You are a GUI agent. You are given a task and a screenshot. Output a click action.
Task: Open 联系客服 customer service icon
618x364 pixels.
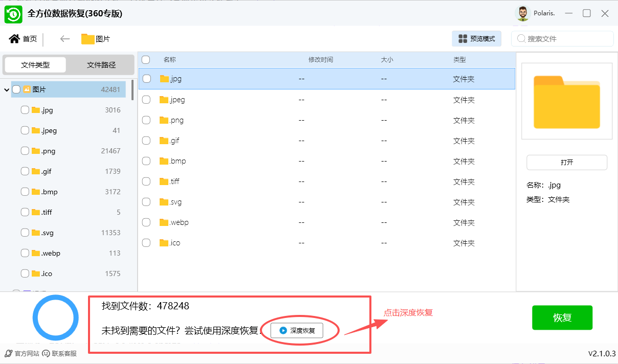tap(46, 353)
